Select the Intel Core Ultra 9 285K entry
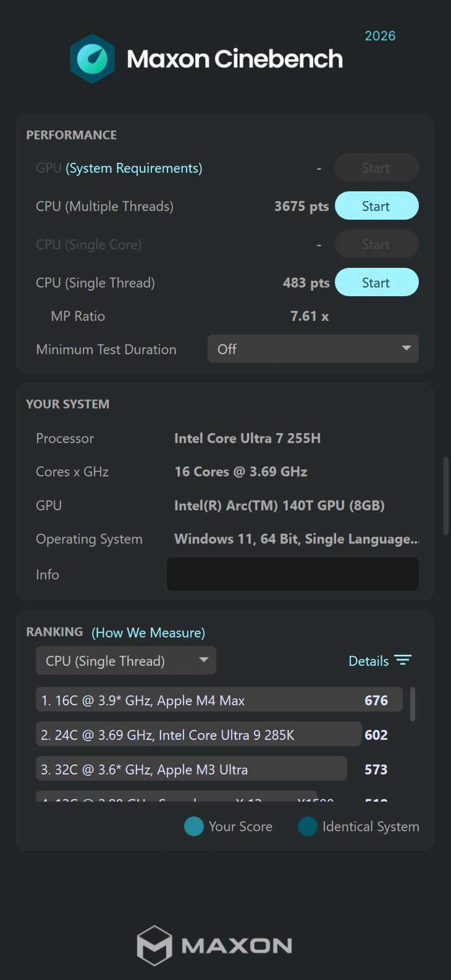Image resolution: width=451 pixels, height=980 pixels. (x=198, y=735)
